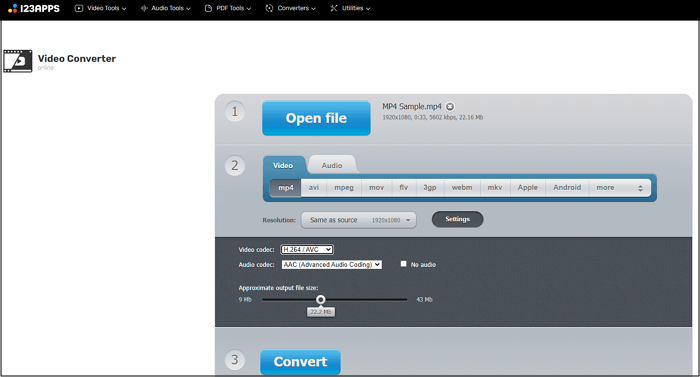Viewport: 700px width, 377px height.
Task: Open the Audio codec AAC dropdown
Action: [x=331, y=264]
